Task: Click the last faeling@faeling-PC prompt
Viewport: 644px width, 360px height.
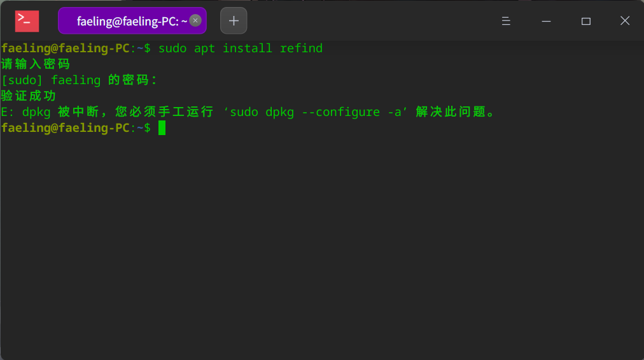Action: coord(65,128)
